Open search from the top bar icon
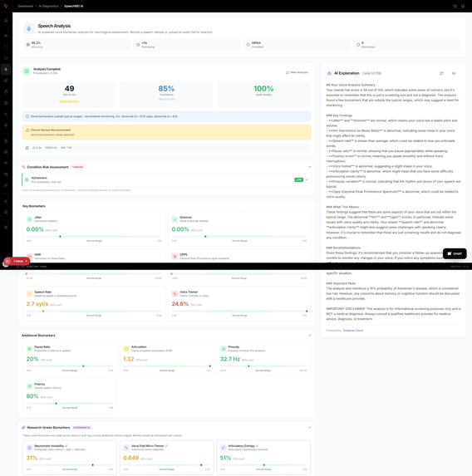 click(x=455, y=6)
